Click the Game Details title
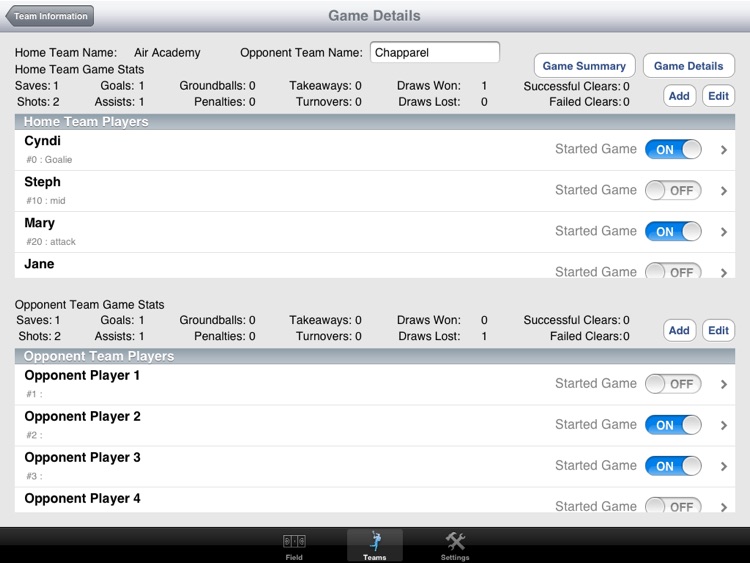 [375, 16]
